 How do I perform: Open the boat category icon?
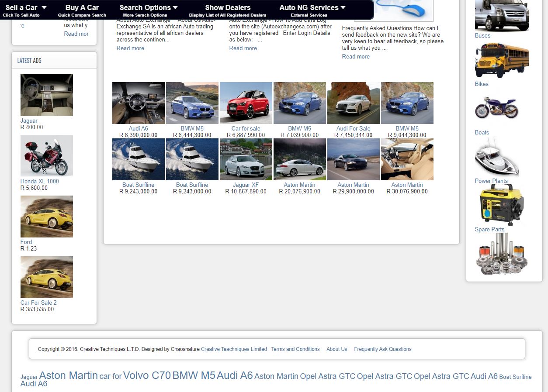(497, 156)
